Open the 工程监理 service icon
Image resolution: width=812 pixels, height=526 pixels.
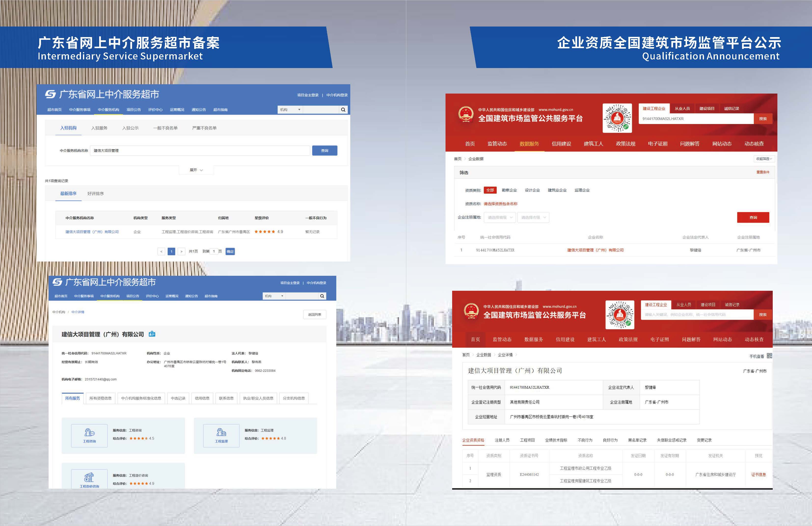click(221, 436)
